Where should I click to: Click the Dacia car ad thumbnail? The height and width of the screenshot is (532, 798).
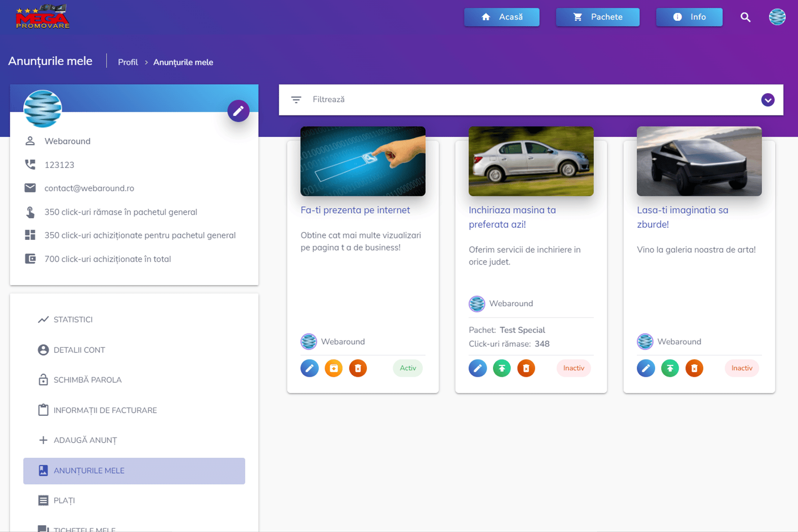coord(531,162)
